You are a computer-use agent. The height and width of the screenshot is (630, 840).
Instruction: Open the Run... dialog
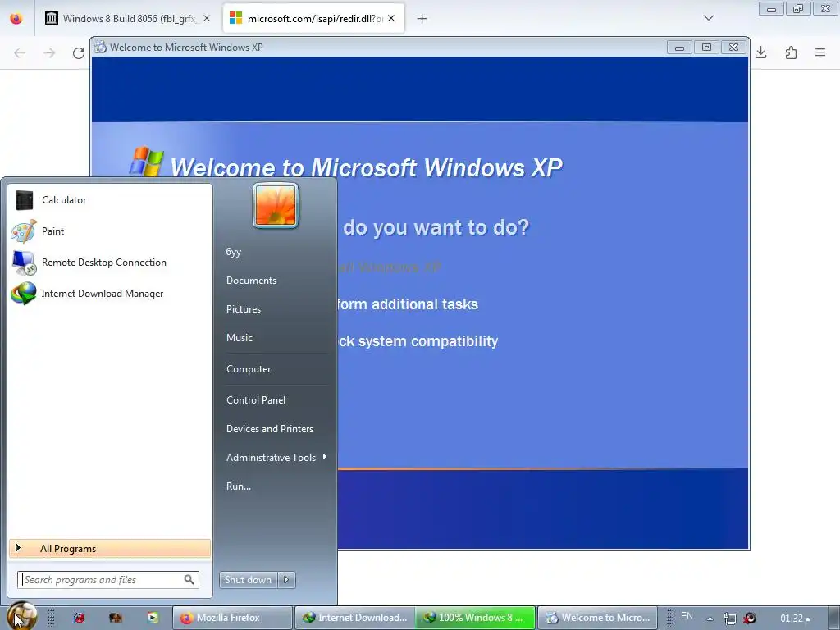[239, 486]
